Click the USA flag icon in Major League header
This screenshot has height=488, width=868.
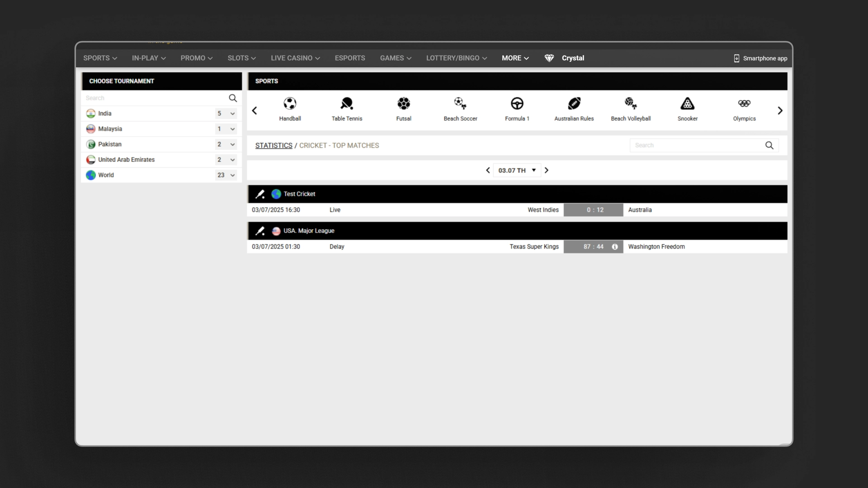[x=276, y=231]
